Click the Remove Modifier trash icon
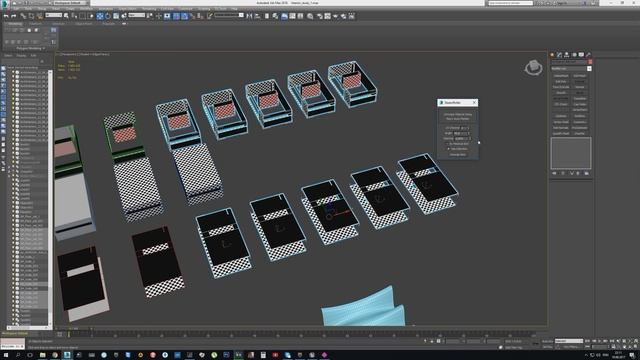This screenshot has height=360, width=640. pos(578,173)
